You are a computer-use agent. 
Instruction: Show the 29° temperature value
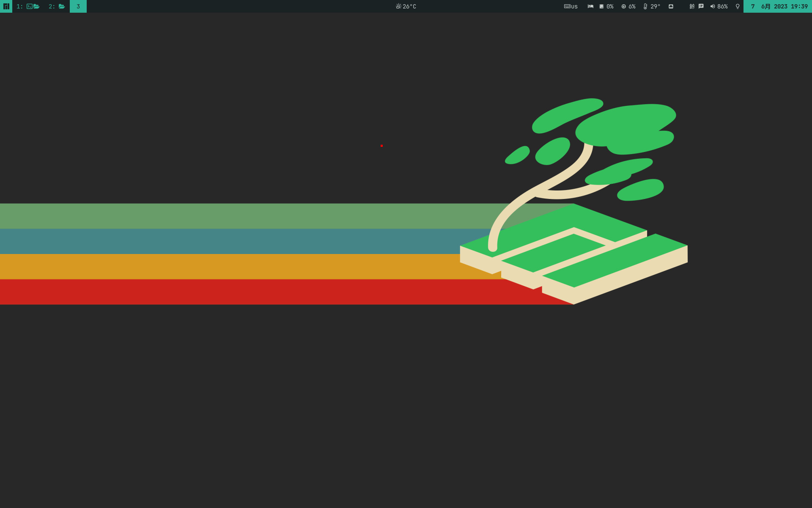pyautogui.click(x=655, y=6)
